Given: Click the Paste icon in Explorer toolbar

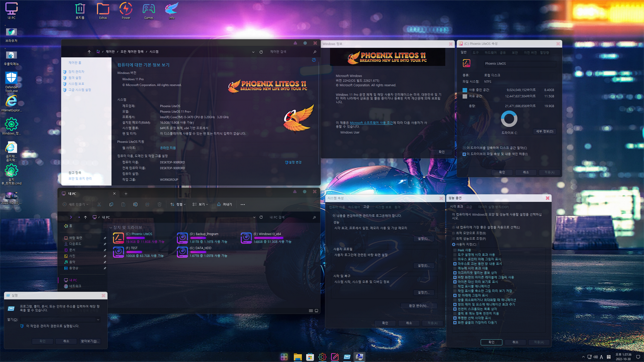Looking at the screenshot, I should (123, 204).
